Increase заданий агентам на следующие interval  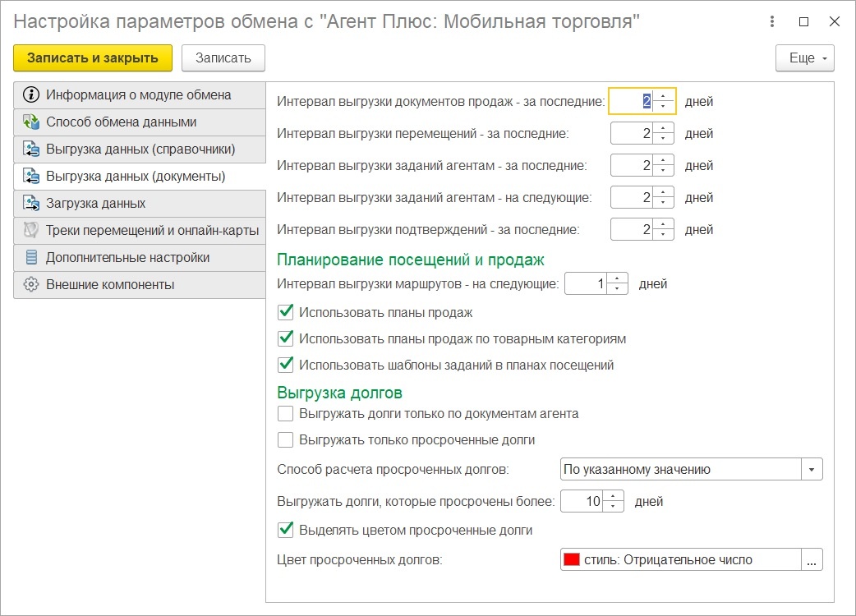pyautogui.click(x=663, y=192)
